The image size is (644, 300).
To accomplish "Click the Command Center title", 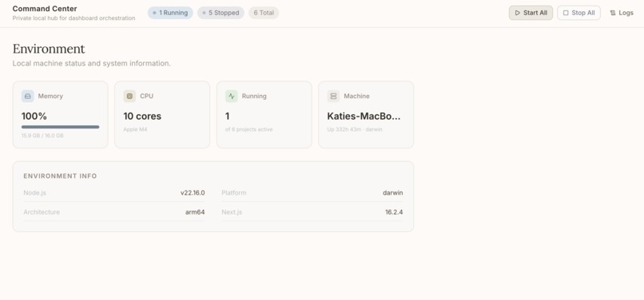I will (x=45, y=9).
